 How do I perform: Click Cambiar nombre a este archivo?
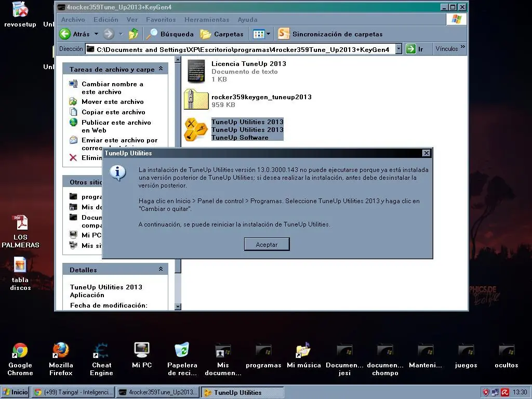[107, 88]
